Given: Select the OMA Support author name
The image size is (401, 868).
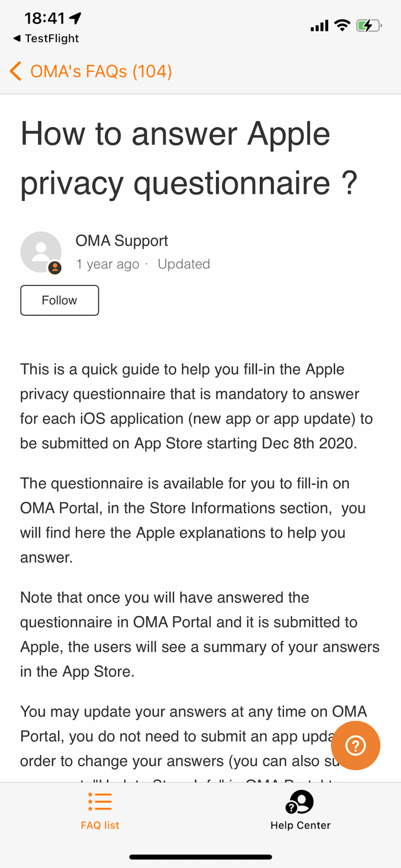Looking at the screenshot, I should click(122, 240).
